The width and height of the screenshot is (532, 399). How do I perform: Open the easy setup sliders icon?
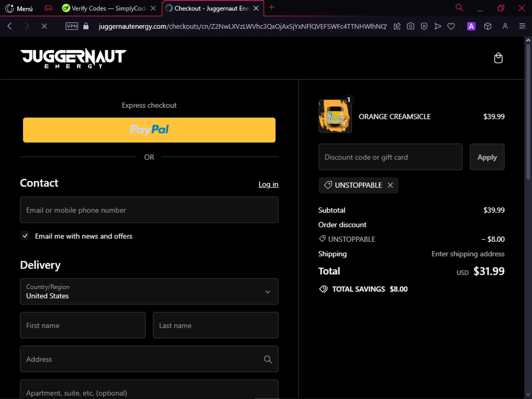[x=522, y=26]
